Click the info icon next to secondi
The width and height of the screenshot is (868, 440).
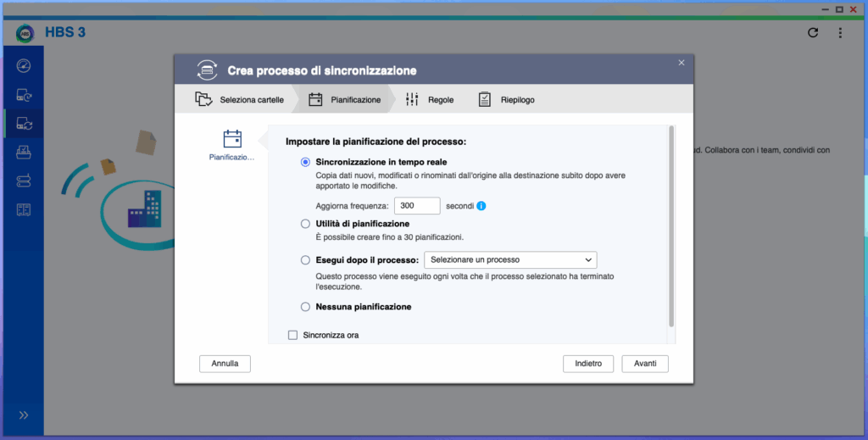(481, 206)
